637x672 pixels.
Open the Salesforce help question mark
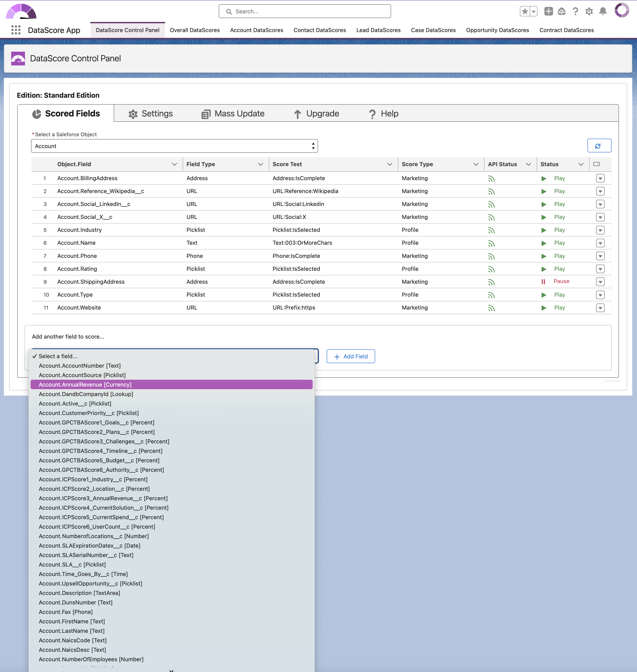(x=575, y=11)
